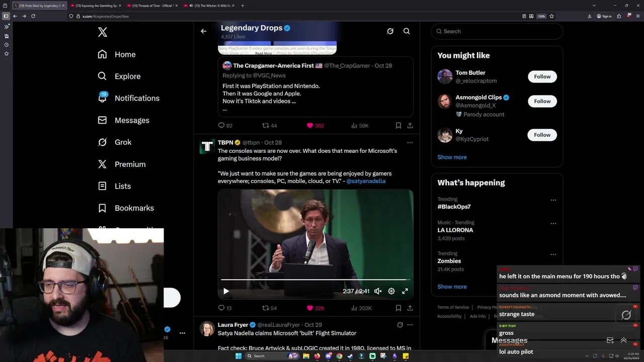
Task: Switch to Exposing the Gambling browser tab
Action: pyautogui.click(x=96, y=6)
